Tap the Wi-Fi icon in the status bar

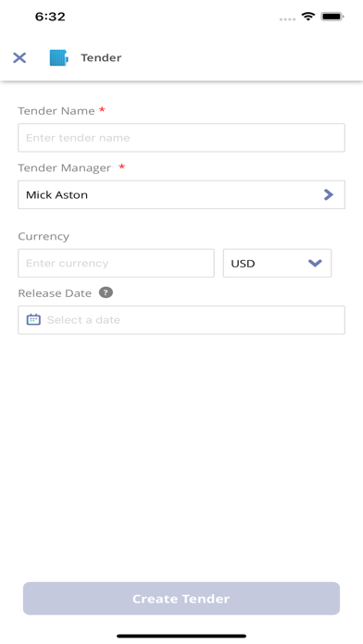tap(308, 17)
